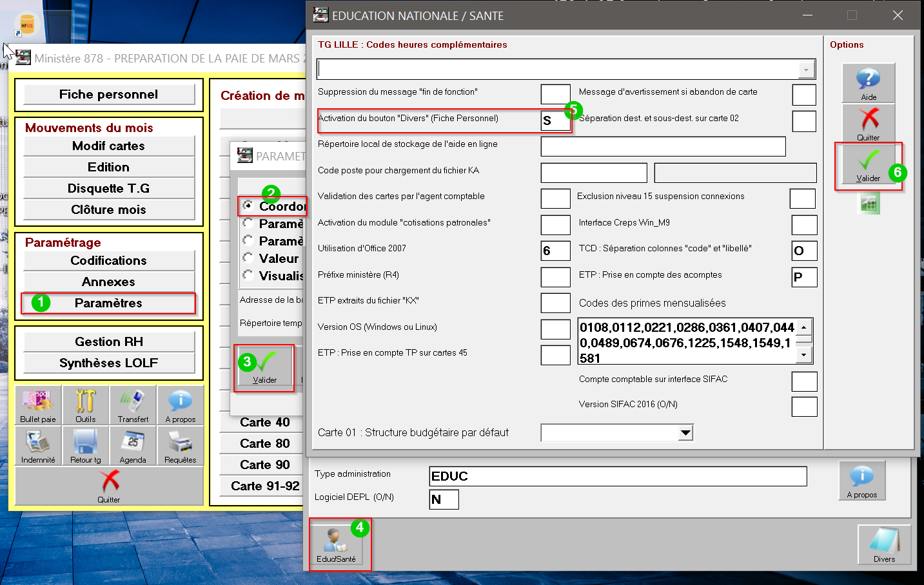Click the Educ/Santé button icon

336,544
